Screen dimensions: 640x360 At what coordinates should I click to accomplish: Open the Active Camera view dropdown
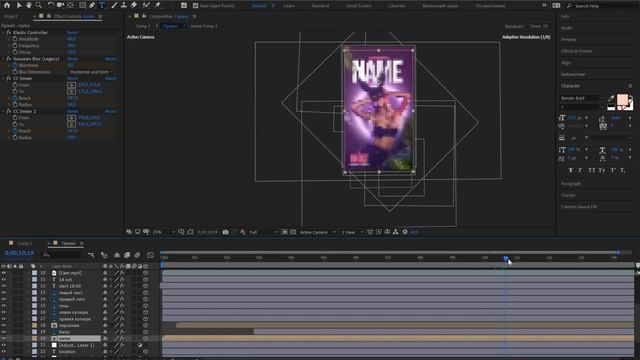tap(318, 232)
